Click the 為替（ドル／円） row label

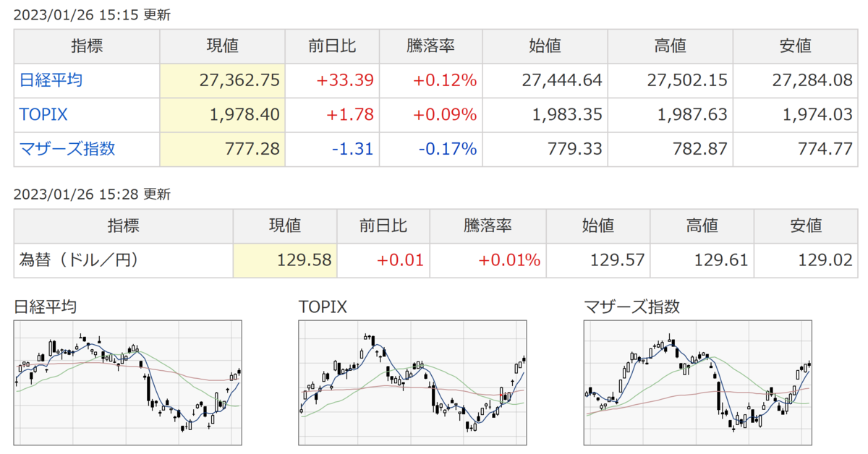pyautogui.click(x=78, y=260)
